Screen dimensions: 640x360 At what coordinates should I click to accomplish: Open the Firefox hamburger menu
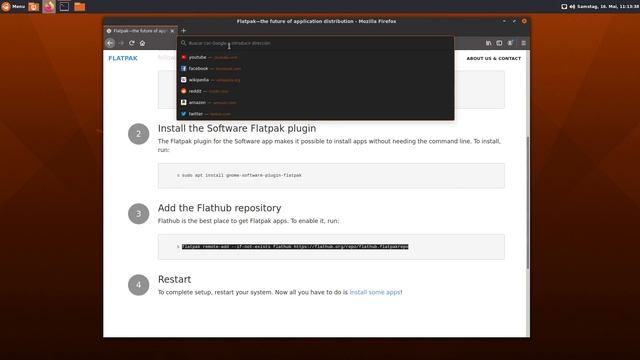(523, 43)
